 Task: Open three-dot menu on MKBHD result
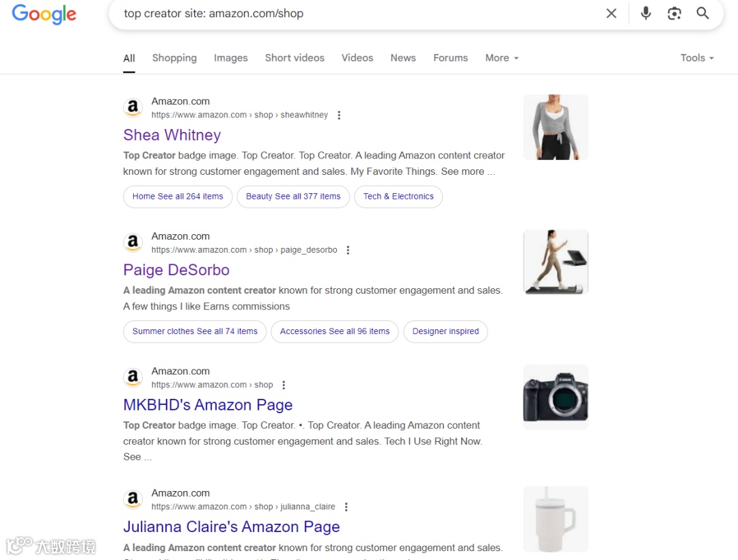[x=284, y=385]
